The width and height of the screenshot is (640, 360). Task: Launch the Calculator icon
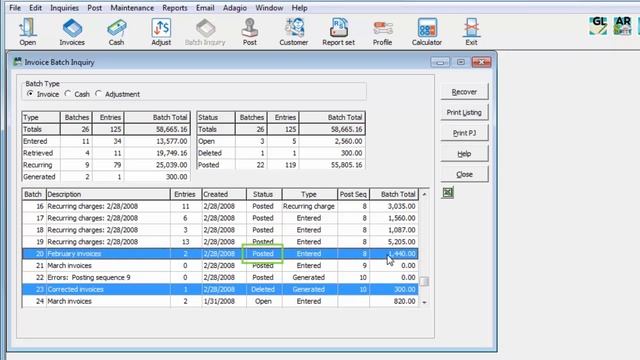pos(427,32)
